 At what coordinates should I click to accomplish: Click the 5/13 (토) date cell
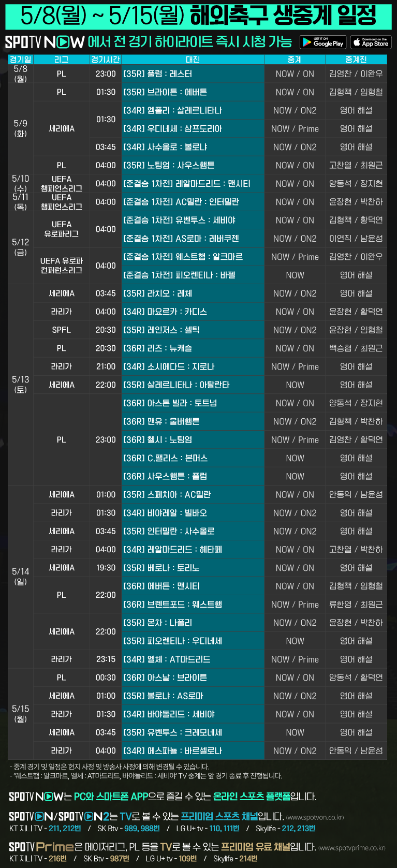pos(21,385)
